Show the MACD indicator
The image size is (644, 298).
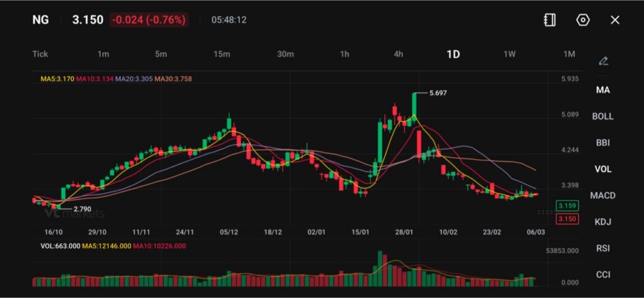tap(602, 196)
